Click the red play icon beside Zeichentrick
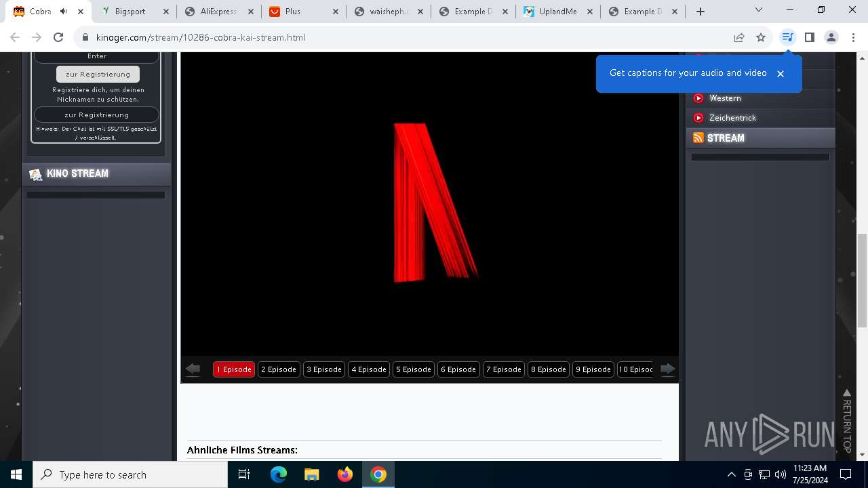 tap(698, 118)
